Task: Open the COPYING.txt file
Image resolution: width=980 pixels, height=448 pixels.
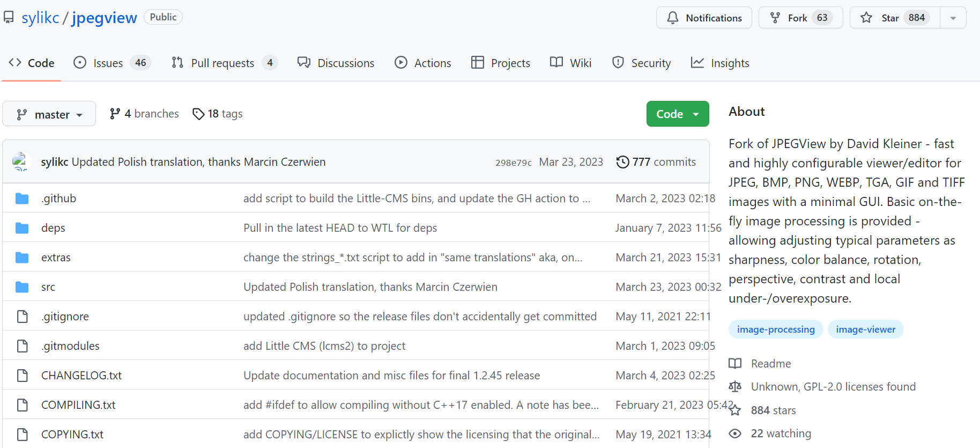Action: coord(72,435)
